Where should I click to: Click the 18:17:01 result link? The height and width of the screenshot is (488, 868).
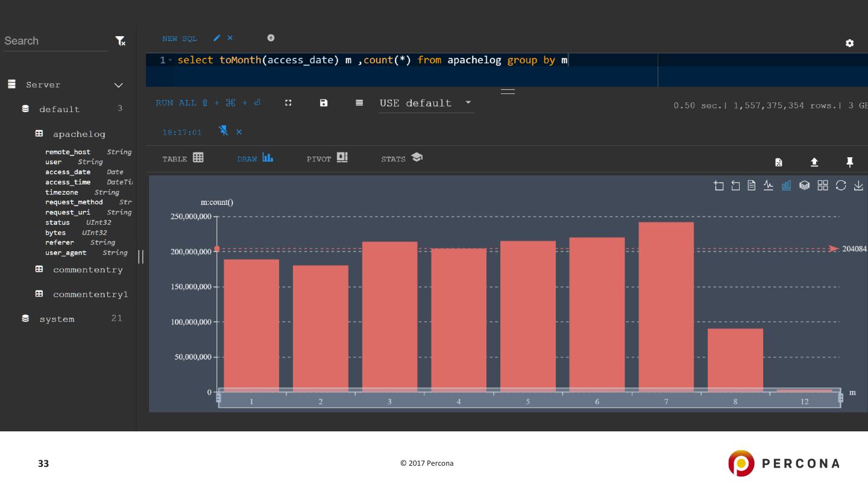(181, 132)
